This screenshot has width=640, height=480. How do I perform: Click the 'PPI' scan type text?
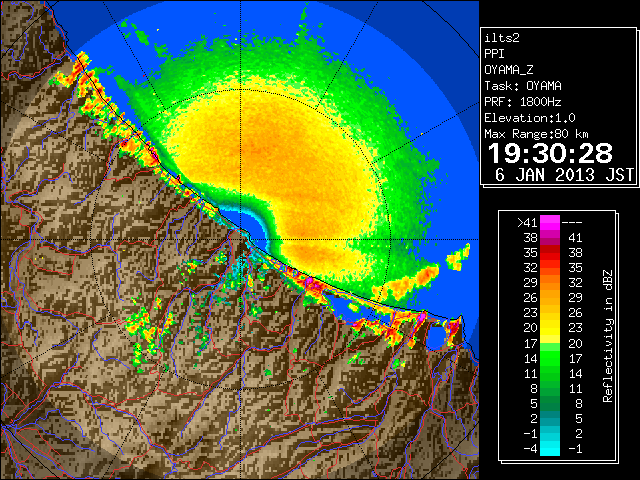point(494,54)
